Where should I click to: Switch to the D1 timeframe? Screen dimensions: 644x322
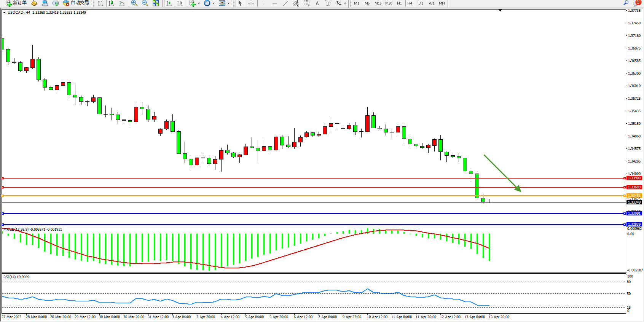(x=421, y=3)
